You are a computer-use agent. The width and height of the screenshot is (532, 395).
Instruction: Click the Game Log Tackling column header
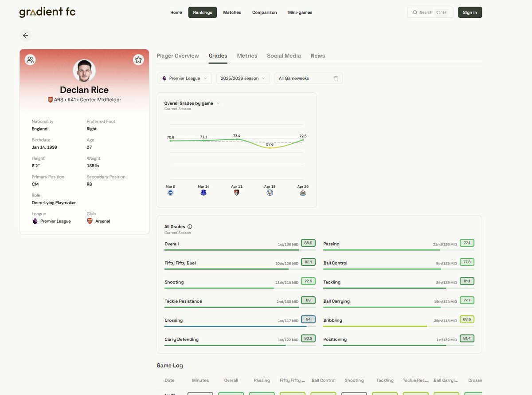(385, 380)
